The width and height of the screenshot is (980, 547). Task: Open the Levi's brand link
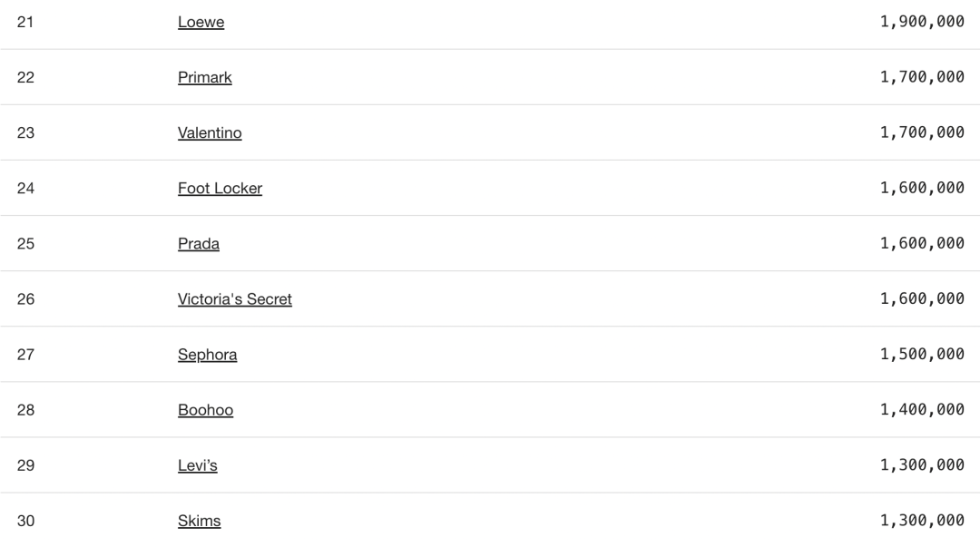click(x=198, y=465)
